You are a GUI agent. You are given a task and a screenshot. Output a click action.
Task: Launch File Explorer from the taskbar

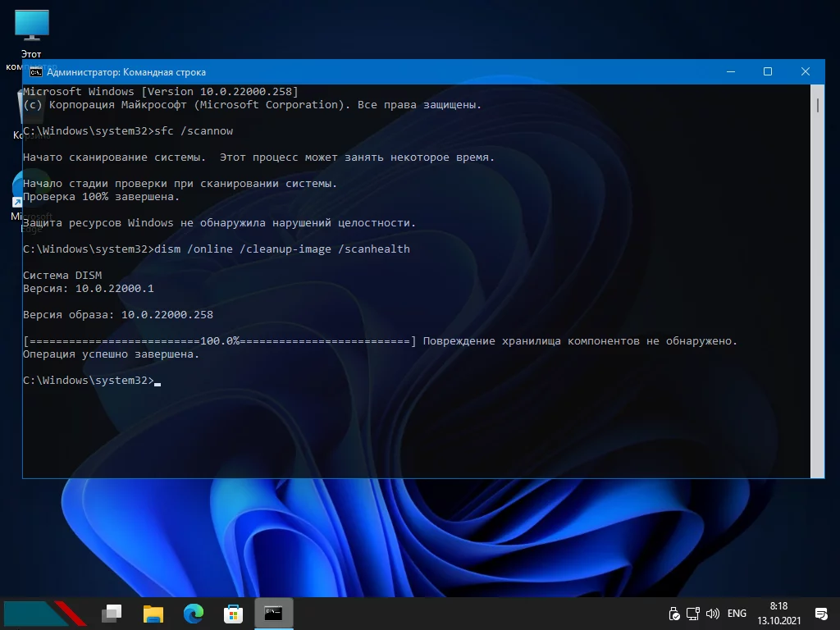pos(153,614)
